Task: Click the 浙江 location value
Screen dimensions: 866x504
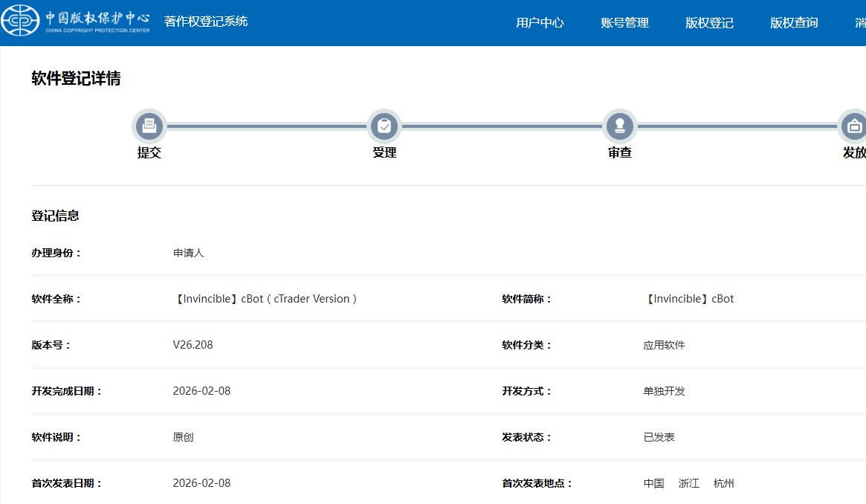Action: [689, 484]
